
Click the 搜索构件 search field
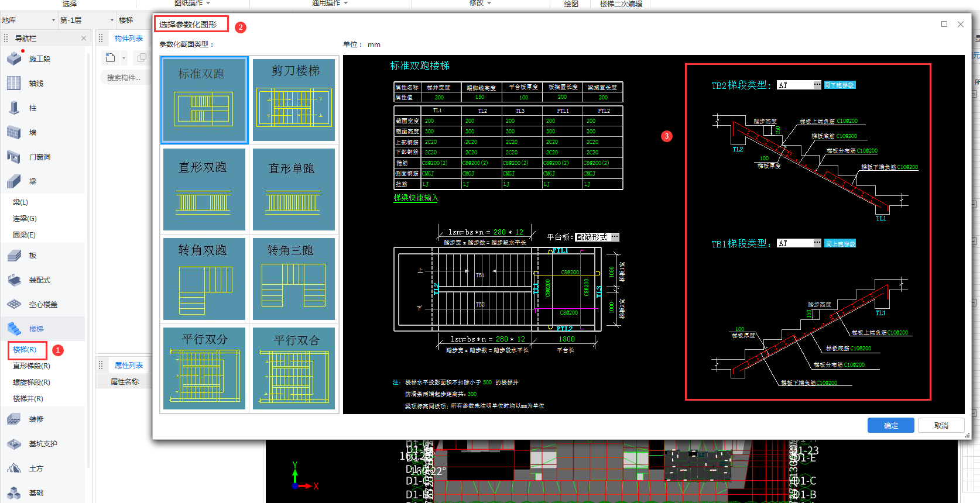pyautogui.click(x=125, y=77)
